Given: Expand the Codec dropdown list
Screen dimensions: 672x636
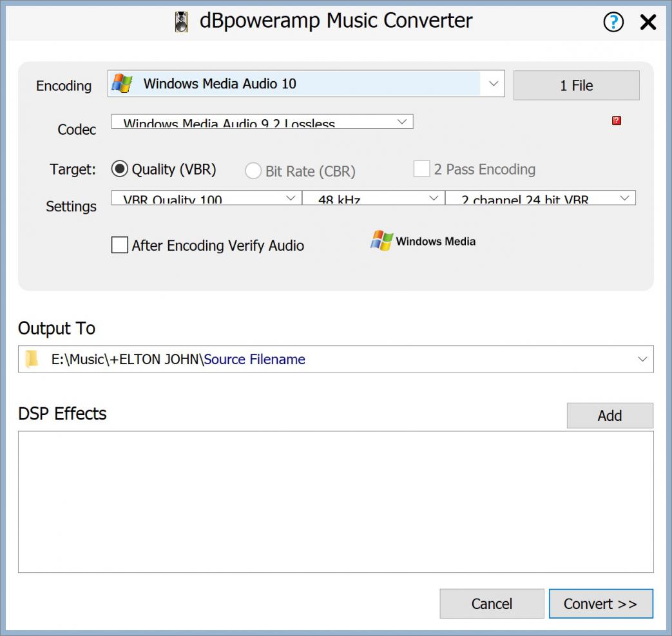Looking at the screenshot, I should point(401,122).
